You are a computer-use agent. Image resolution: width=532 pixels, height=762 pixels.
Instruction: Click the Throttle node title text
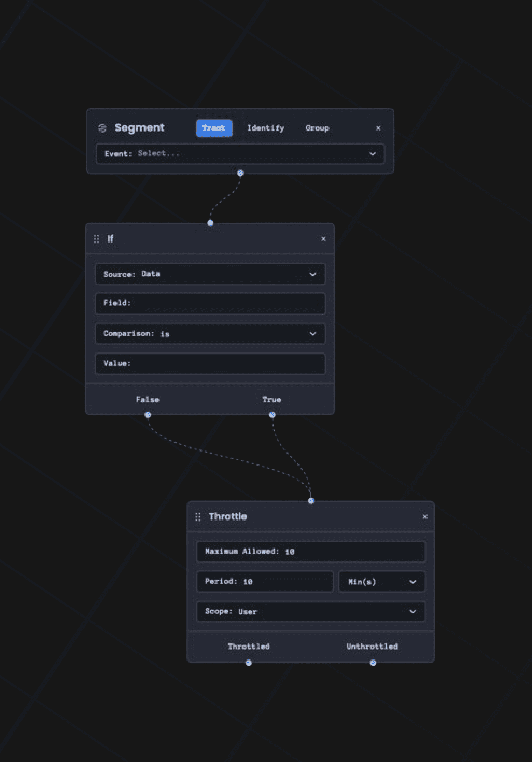[228, 516]
